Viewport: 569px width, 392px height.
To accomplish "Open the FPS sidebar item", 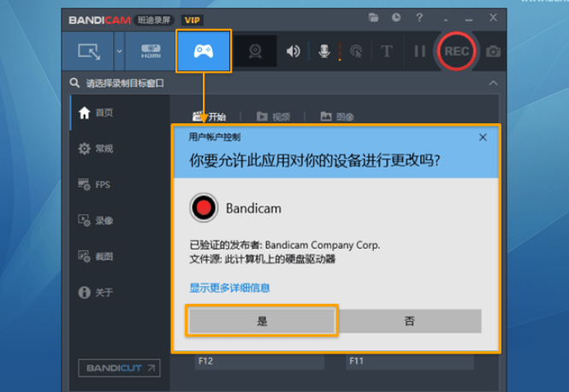I will (x=120, y=184).
